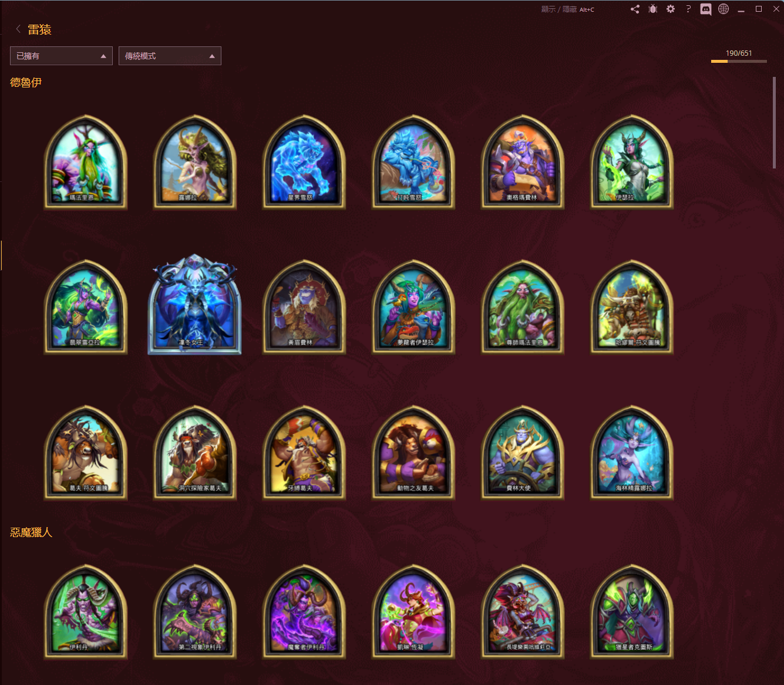Click the 190/651 collection progress bar

point(738,60)
